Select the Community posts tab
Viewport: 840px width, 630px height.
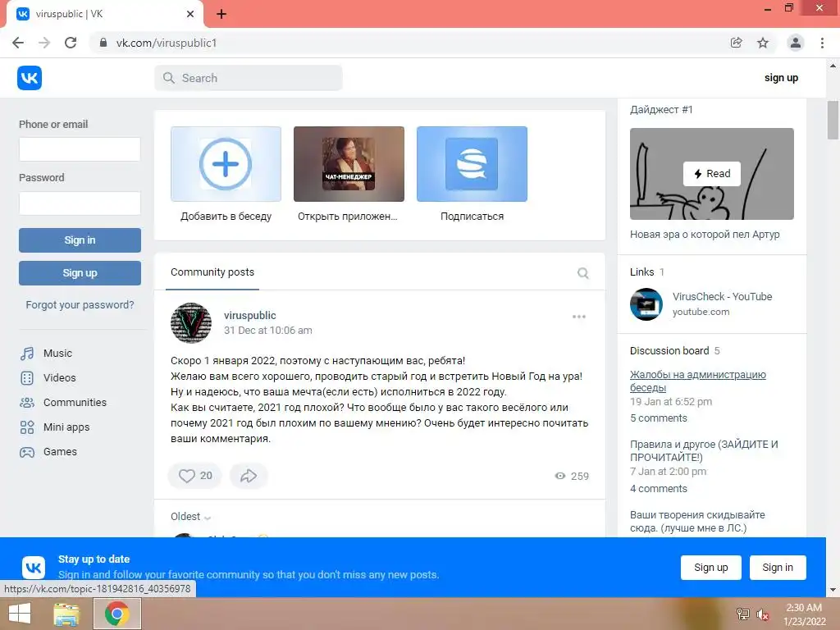(212, 272)
